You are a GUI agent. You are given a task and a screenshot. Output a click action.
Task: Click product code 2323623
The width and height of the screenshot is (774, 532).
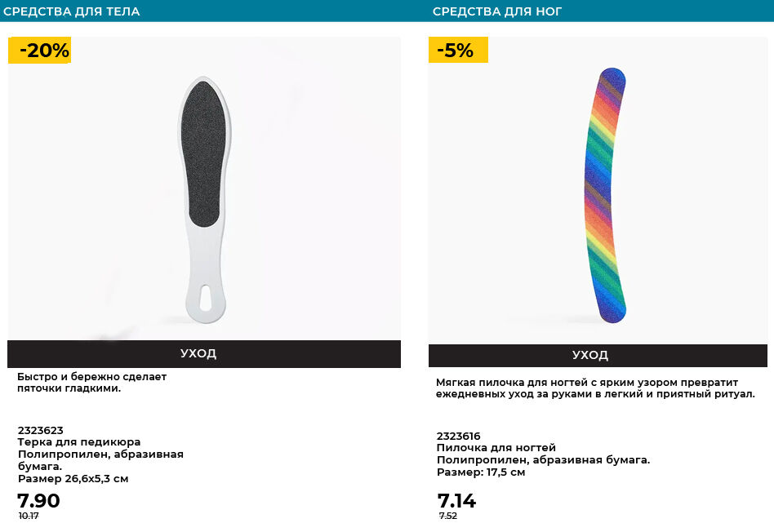click(x=41, y=430)
